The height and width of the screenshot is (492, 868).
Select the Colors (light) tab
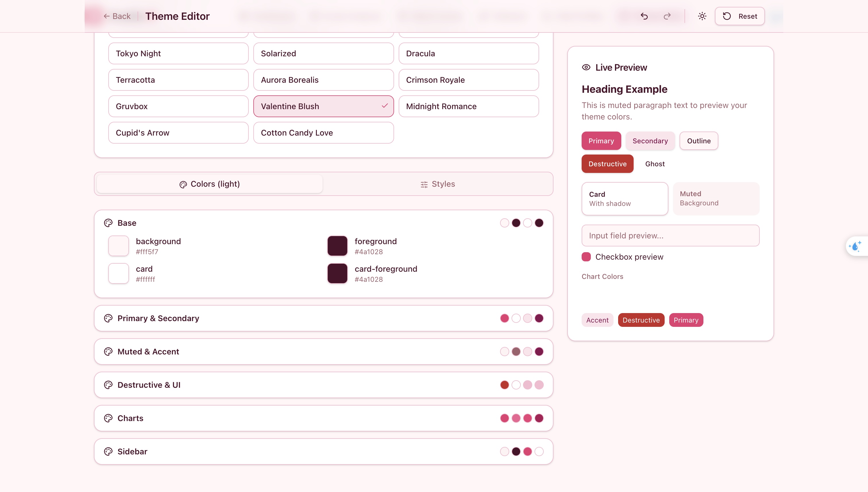pos(209,184)
